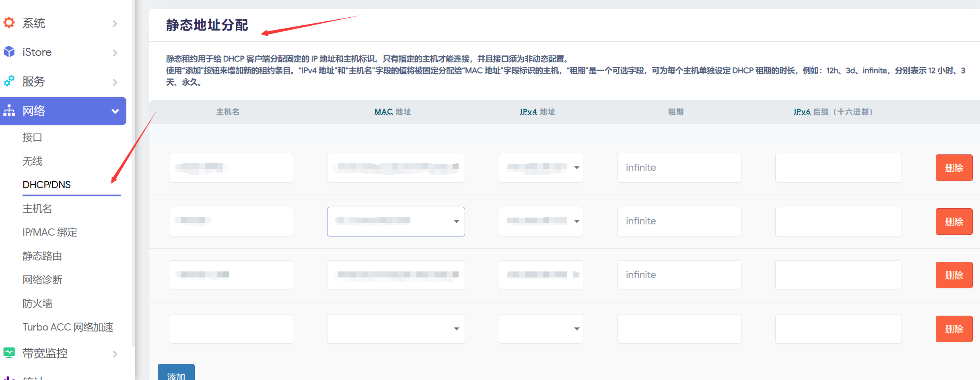Delete the last empty lease row
This screenshot has height=380, width=980.
(953, 329)
